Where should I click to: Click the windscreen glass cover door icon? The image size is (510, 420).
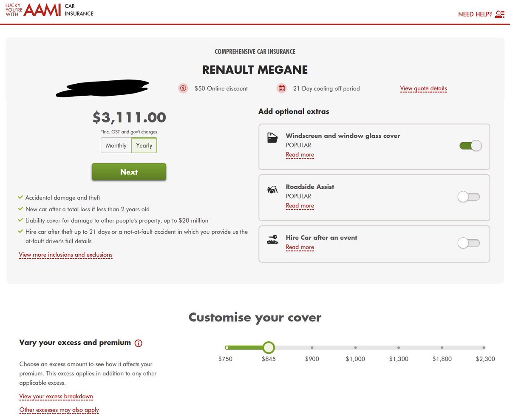coord(272,138)
